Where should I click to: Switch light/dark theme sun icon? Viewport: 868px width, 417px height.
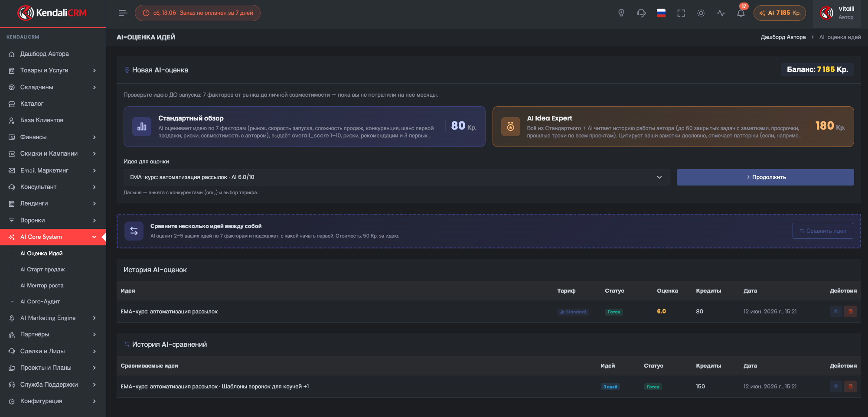point(701,13)
